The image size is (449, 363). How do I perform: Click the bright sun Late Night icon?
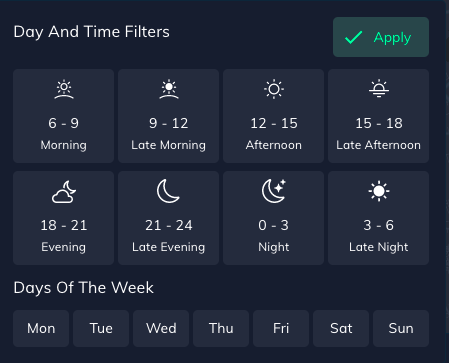pos(379,191)
